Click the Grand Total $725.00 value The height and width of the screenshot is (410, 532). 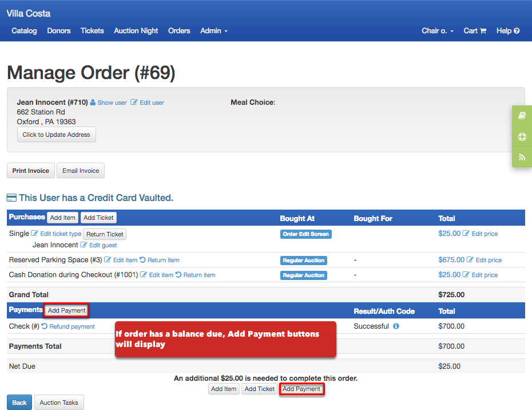point(451,294)
